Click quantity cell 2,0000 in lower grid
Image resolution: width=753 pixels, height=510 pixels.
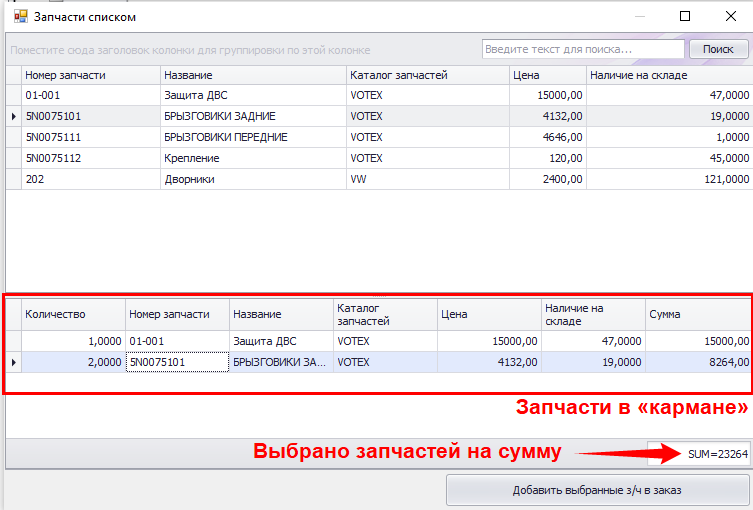[72, 362]
